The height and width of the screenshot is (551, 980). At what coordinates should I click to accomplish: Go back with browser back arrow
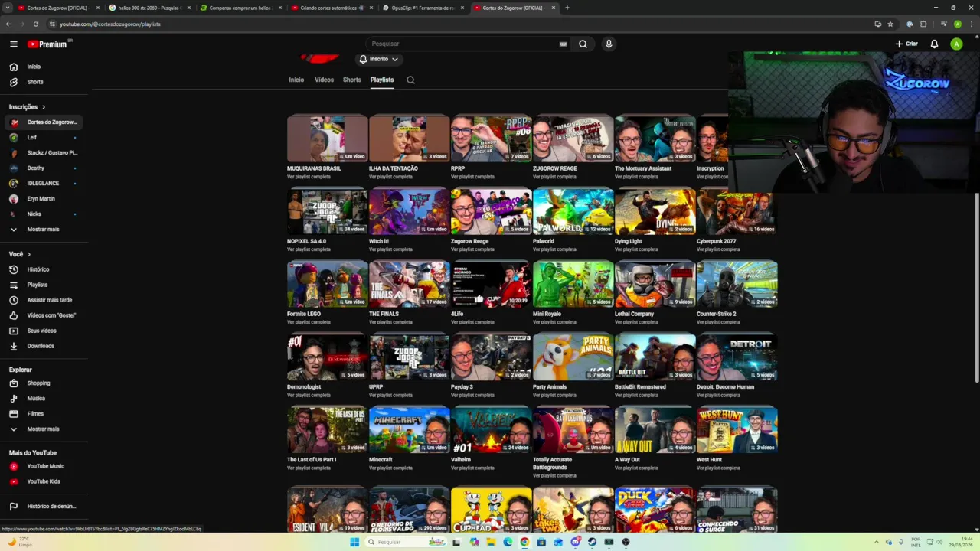pyautogui.click(x=8, y=24)
